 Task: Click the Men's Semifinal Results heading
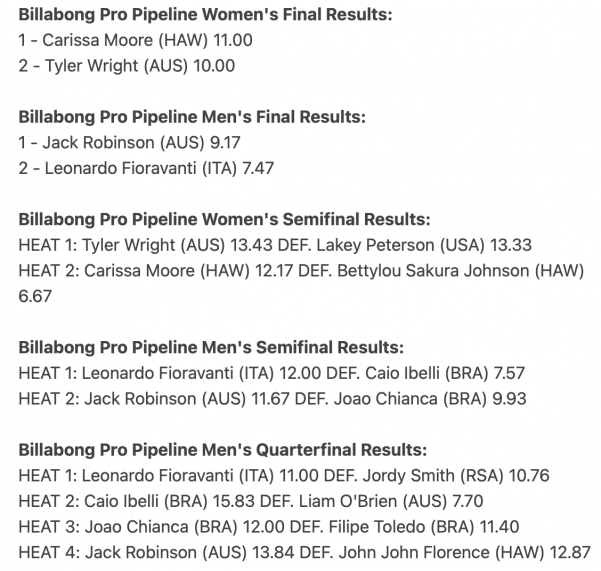pos(211,348)
